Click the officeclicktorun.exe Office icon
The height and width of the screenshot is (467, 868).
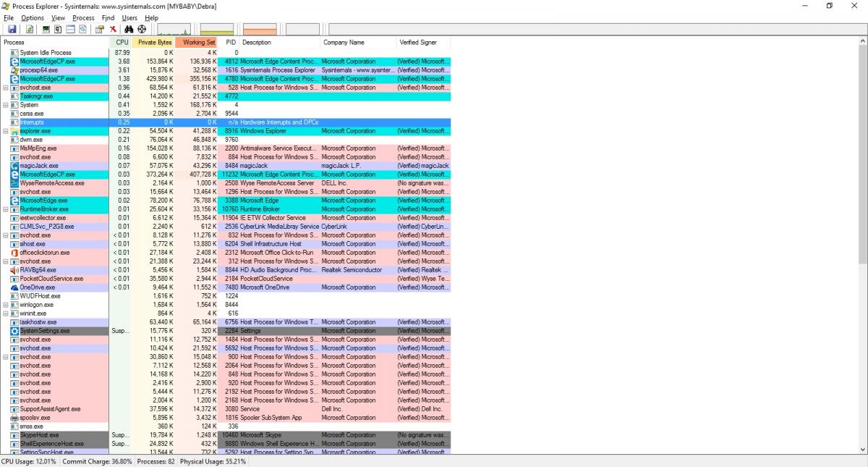coord(14,253)
